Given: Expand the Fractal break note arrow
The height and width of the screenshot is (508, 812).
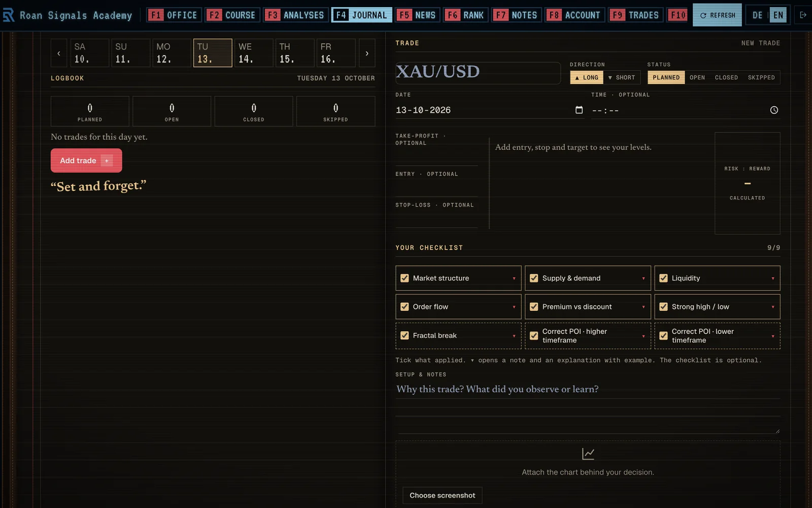Looking at the screenshot, I should pyautogui.click(x=514, y=336).
